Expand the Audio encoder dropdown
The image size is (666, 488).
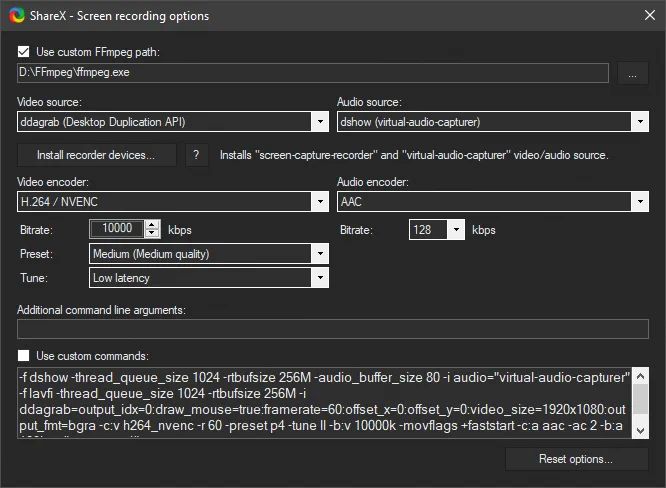click(493, 202)
